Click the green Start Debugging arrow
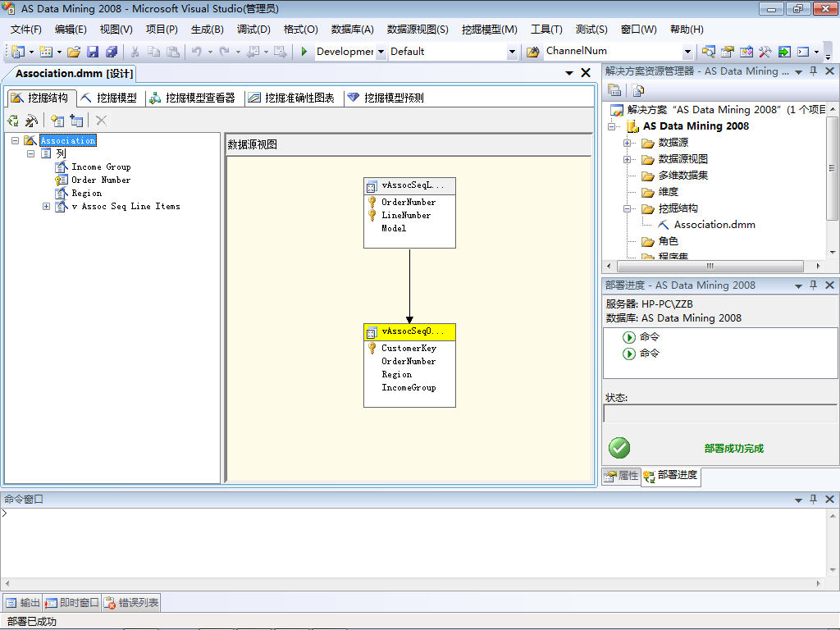 (x=304, y=52)
